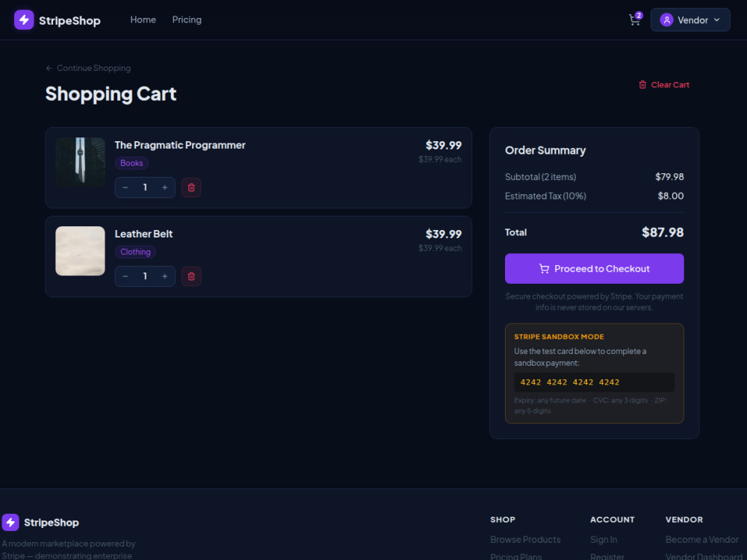Decrease quantity of The Pragmatic Programmer
Viewport: 747px width, 560px height.
pos(125,187)
